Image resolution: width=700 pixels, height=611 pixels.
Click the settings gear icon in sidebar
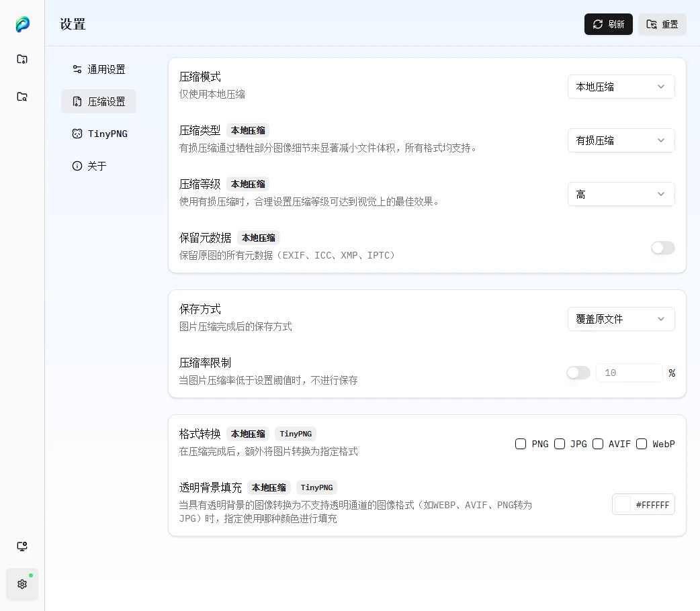(22, 584)
